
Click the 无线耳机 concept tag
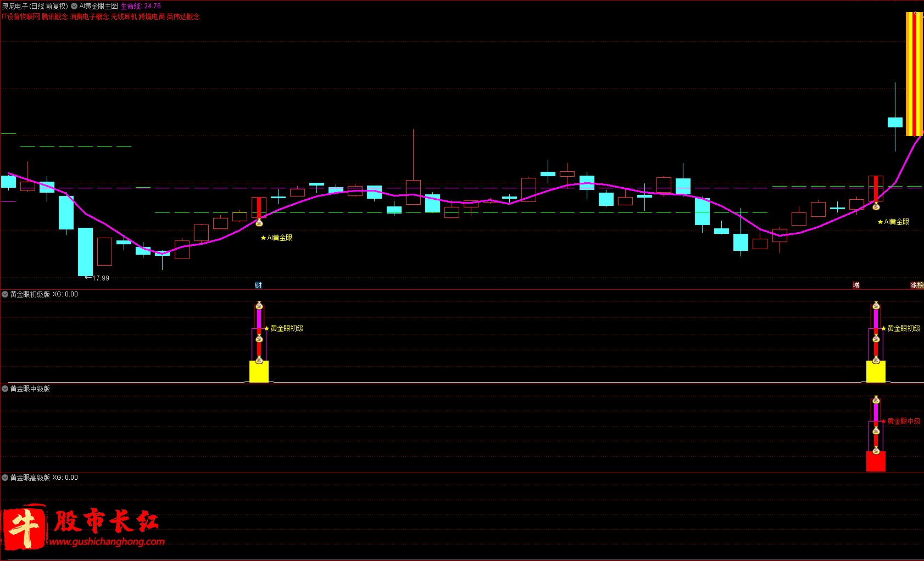pos(124,16)
